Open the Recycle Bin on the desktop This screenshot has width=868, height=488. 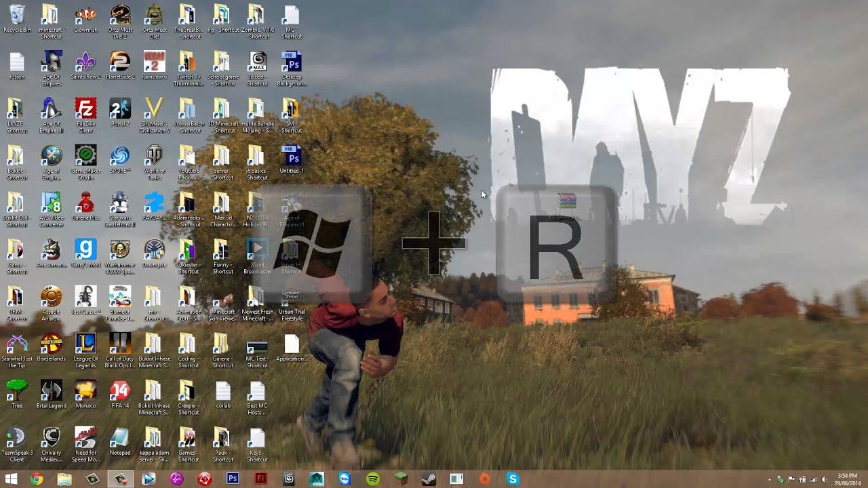coord(17,18)
